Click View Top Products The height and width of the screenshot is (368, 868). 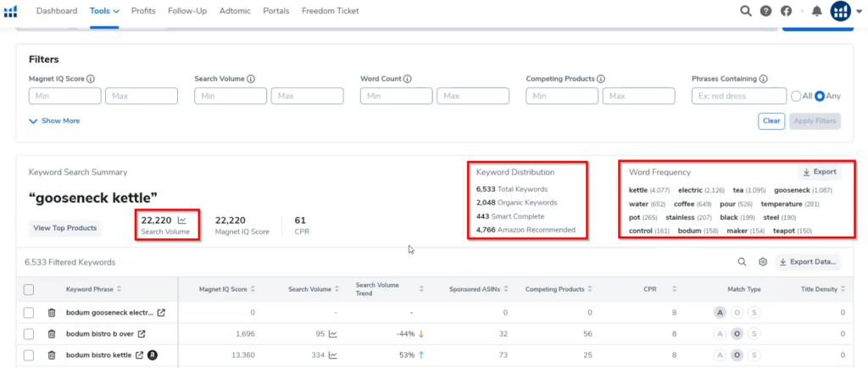[65, 228]
